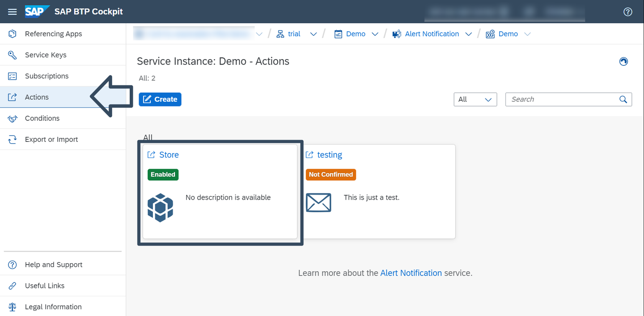Image resolution: width=644 pixels, height=316 pixels.
Task: Click the Help and Support icon
Action: click(13, 265)
